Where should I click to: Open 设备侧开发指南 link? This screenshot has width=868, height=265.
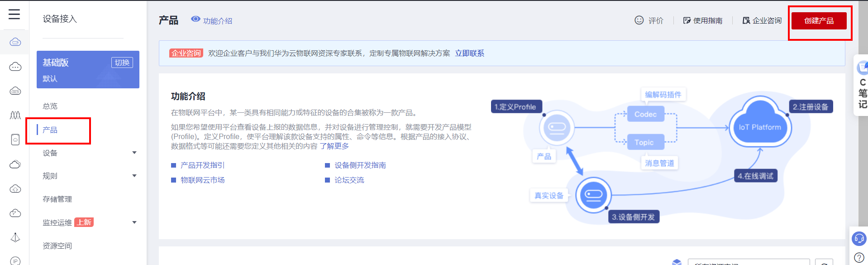(360, 165)
